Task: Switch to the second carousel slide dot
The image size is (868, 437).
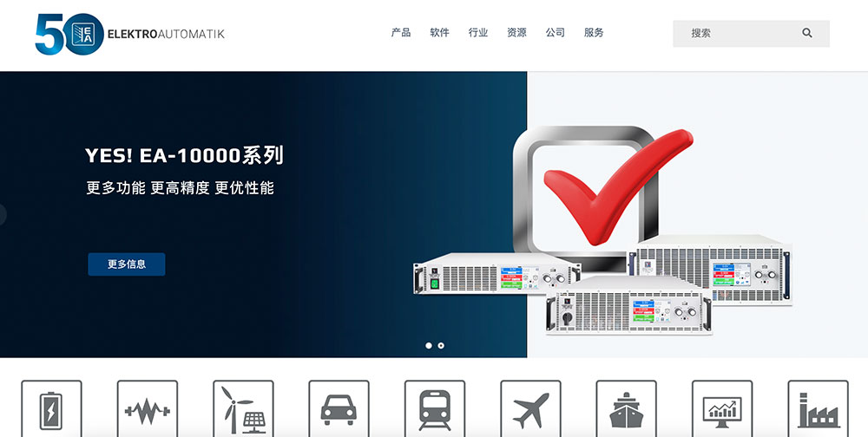Action: (441, 346)
